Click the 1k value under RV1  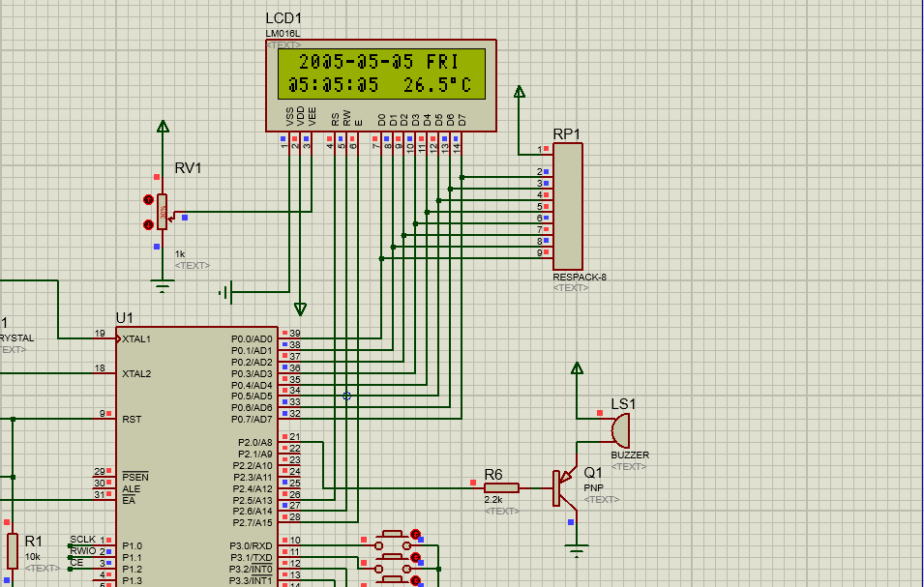tap(180, 253)
